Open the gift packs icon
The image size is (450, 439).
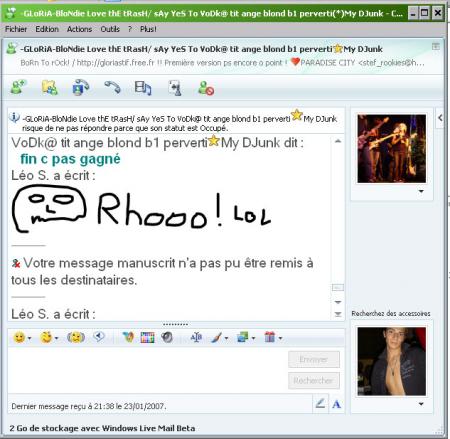point(270,337)
